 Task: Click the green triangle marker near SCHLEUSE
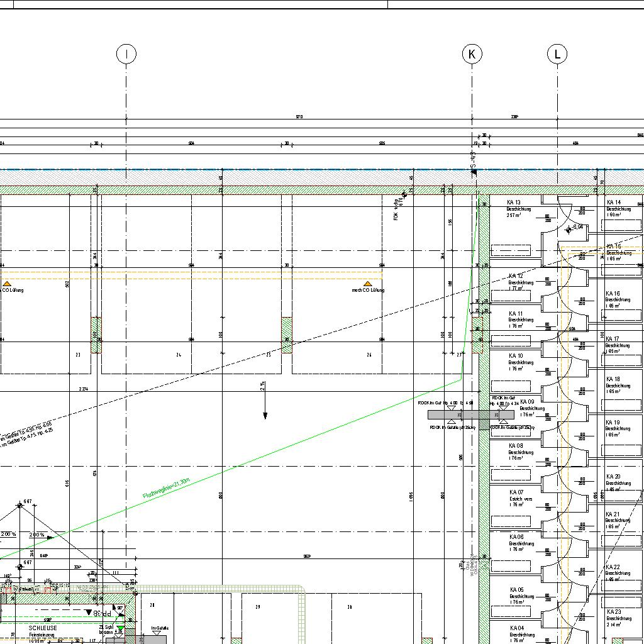coord(121,628)
